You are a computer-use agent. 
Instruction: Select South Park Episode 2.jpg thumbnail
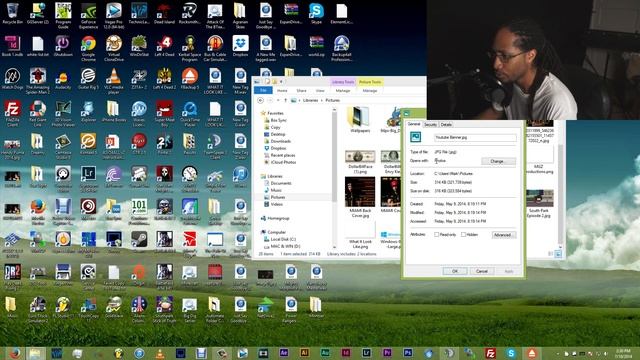click(540, 203)
